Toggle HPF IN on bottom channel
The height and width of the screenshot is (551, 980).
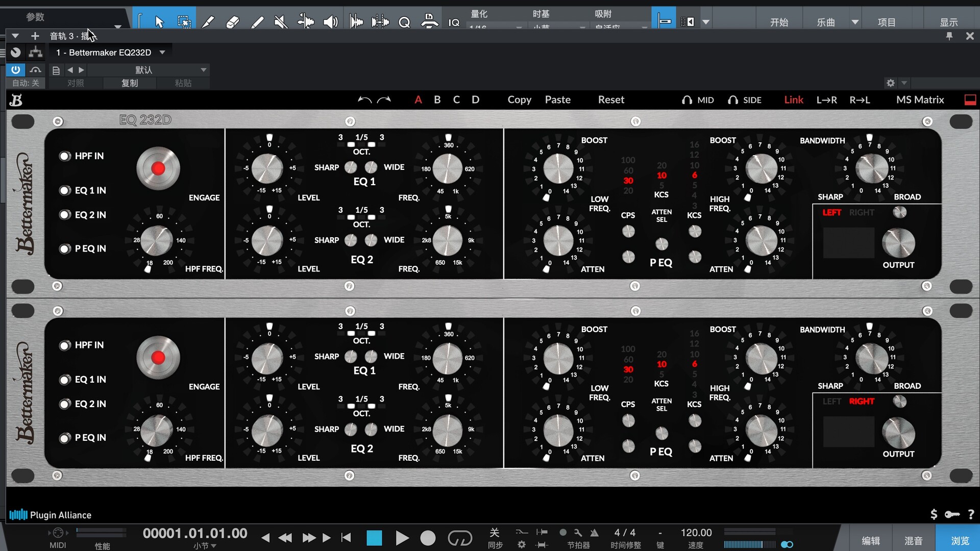65,345
